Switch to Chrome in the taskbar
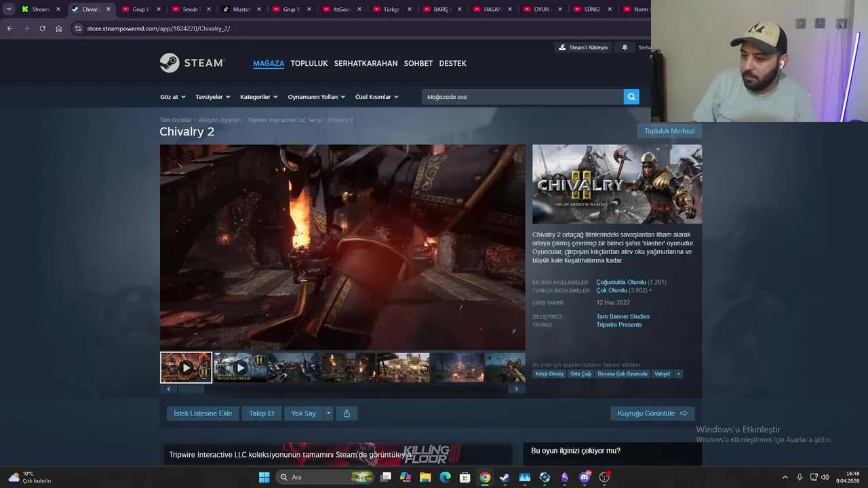868x488 pixels. pyautogui.click(x=485, y=477)
